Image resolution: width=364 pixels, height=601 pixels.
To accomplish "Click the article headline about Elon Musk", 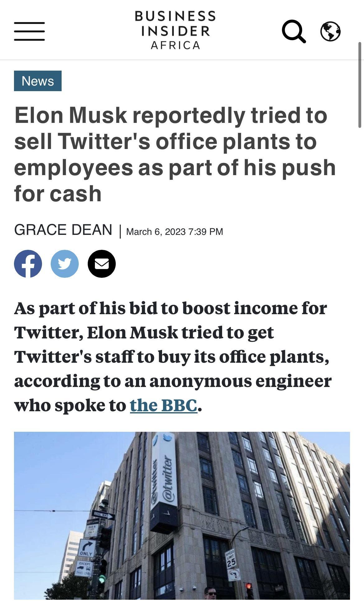I will coord(176,153).
